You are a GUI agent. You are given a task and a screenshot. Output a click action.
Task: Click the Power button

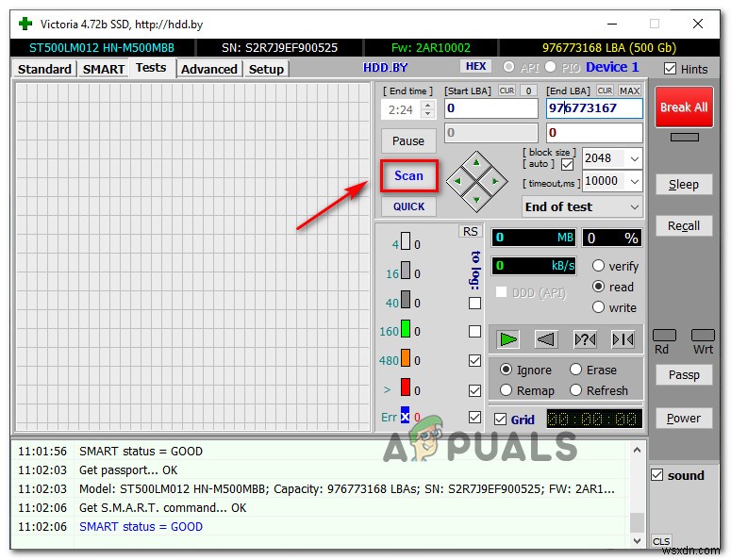[x=684, y=418]
